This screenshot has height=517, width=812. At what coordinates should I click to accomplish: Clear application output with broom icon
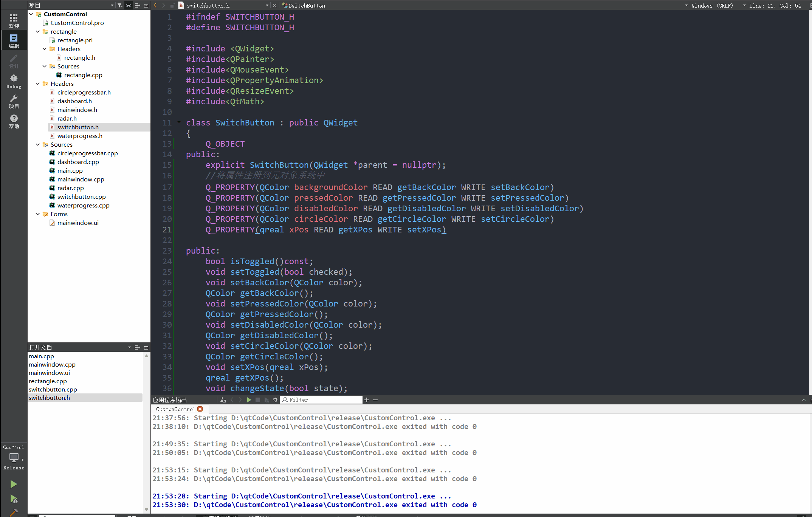click(x=223, y=400)
